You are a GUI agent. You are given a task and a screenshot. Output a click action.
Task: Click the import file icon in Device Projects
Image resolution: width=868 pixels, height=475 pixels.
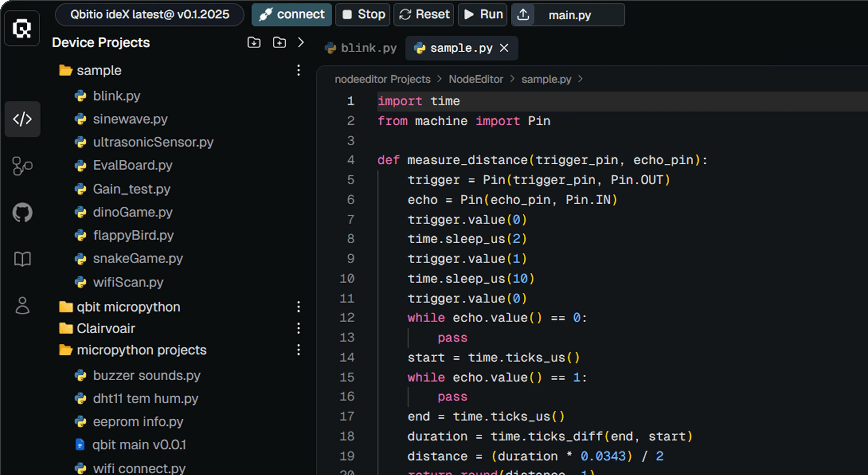(254, 42)
